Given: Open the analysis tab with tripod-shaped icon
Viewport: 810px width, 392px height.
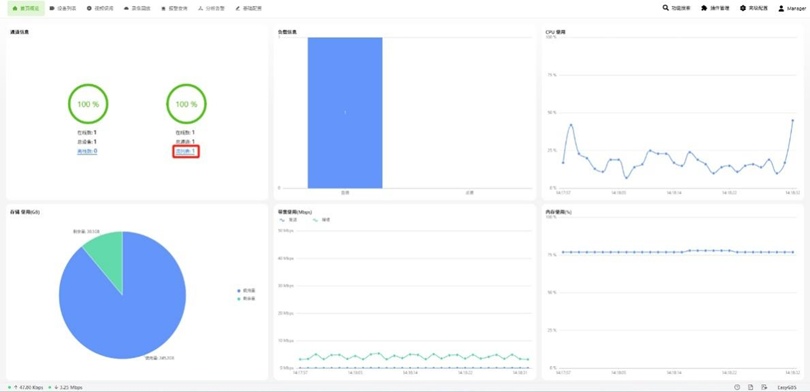Looking at the screenshot, I should click(212, 8).
